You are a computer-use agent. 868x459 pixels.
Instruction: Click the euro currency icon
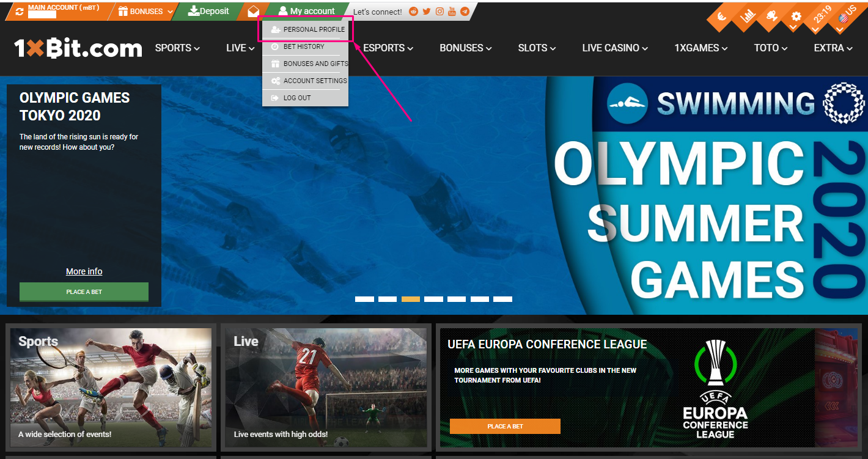point(722,17)
